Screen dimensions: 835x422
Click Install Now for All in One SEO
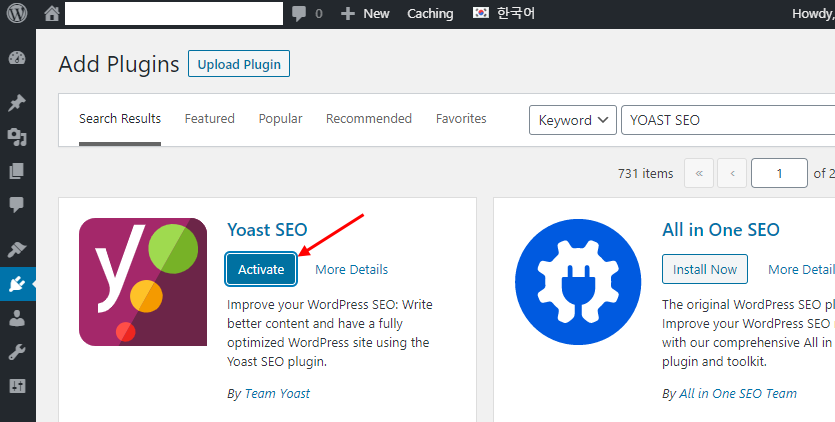pos(705,269)
